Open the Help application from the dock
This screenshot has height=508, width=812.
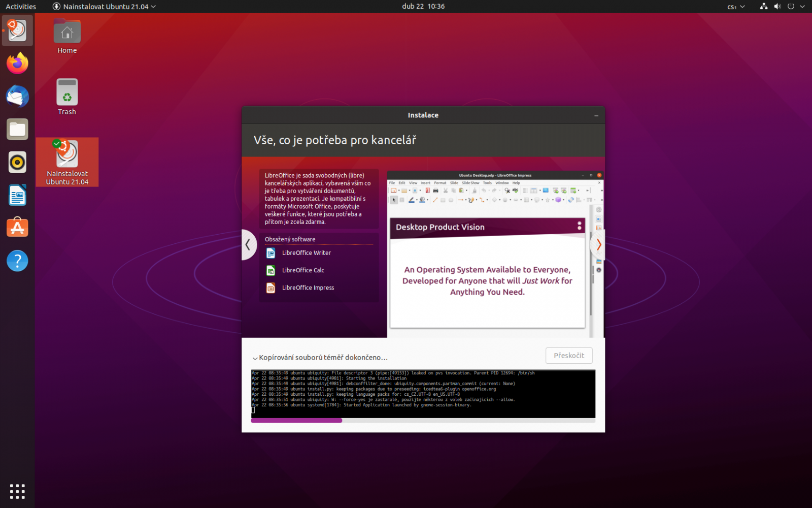[x=17, y=261]
